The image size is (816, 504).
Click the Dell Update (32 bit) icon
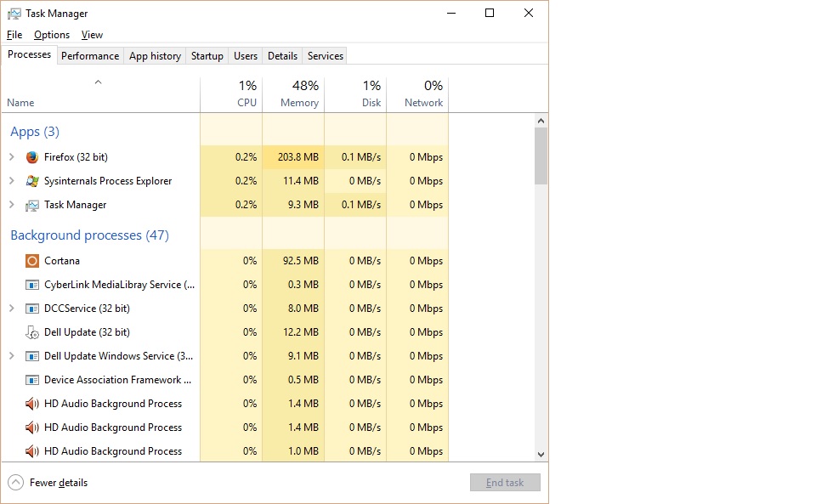point(32,332)
